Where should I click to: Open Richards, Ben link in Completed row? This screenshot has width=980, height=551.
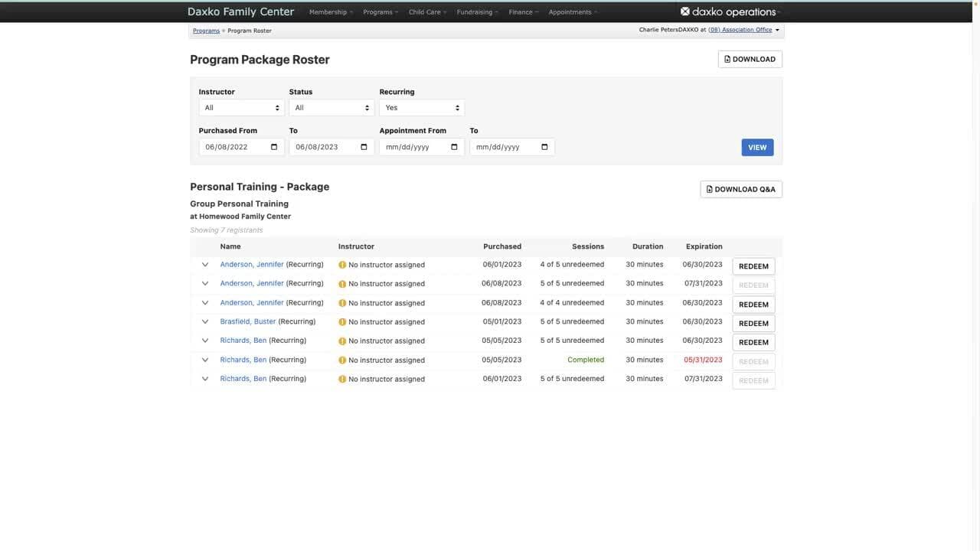pyautogui.click(x=243, y=360)
